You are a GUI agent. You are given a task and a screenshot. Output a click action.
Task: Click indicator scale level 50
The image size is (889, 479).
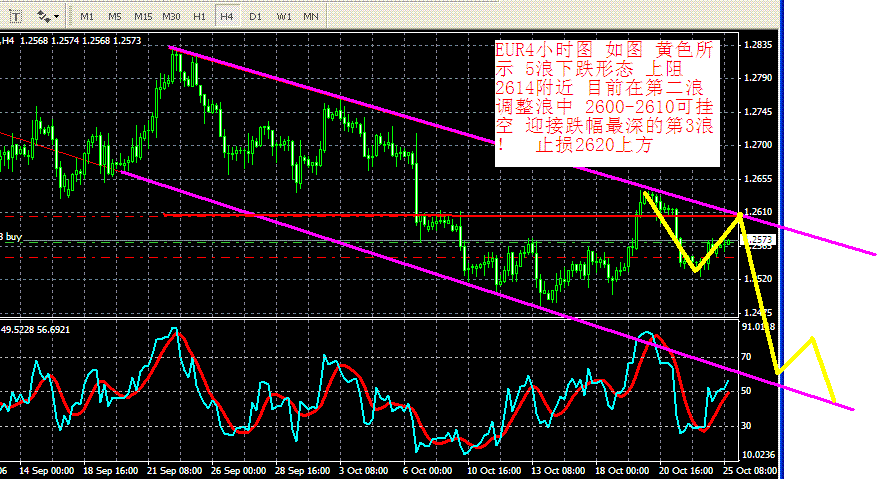pyautogui.click(x=746, y=391)
